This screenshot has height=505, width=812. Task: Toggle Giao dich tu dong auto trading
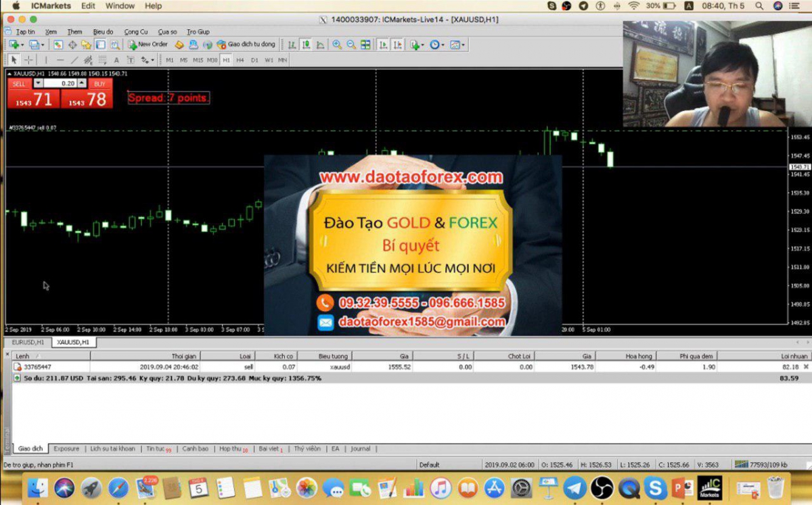click(x=246, y=45)
